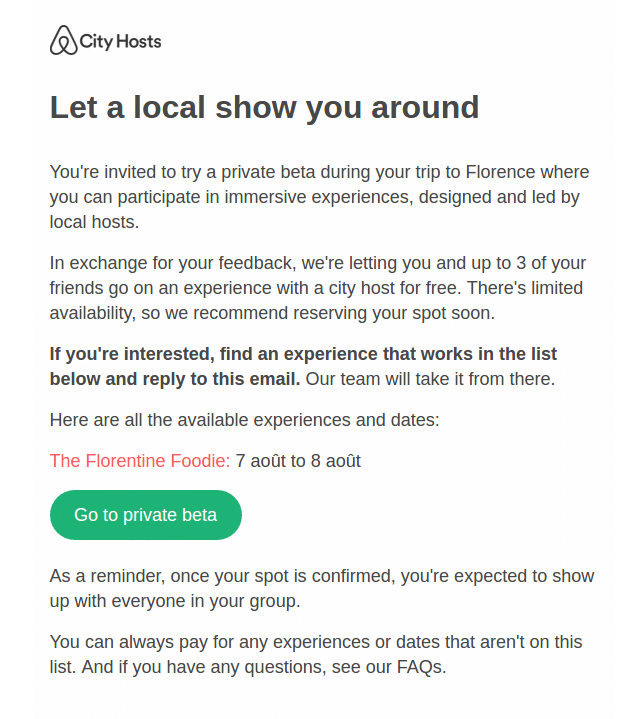Open "The Florentine Foodie" link
Screen dimensions: 643x719
tap(139, 461)
